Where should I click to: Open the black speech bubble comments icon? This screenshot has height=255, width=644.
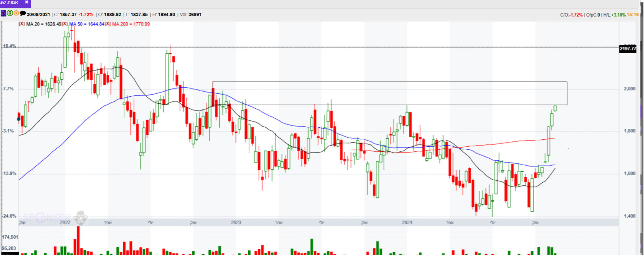(23, 13)
